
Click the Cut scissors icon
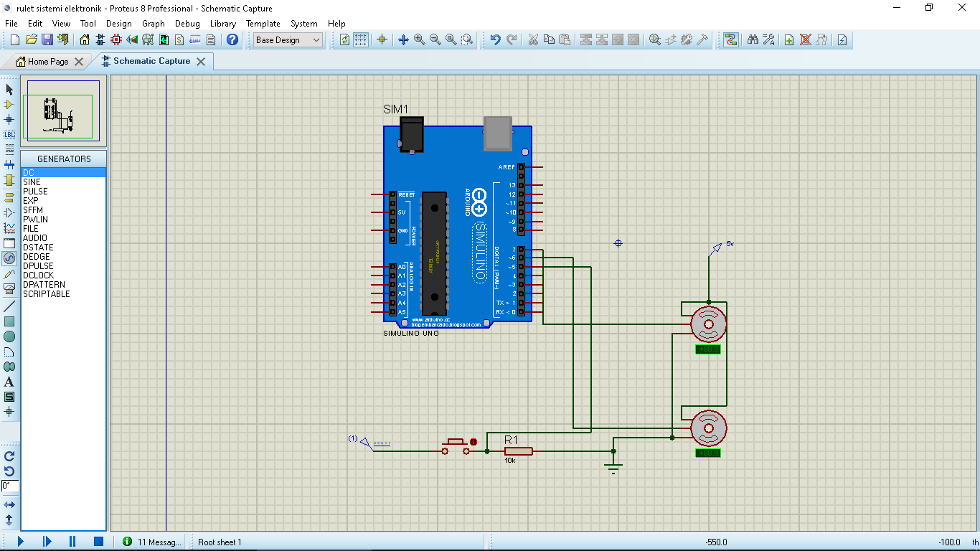point(533,40)
